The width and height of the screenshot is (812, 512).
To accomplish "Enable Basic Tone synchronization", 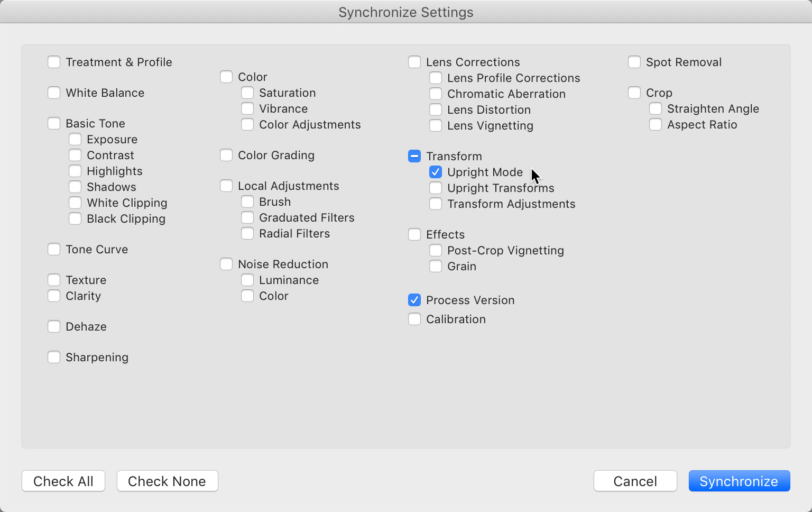I will click(x=54, y=123).
